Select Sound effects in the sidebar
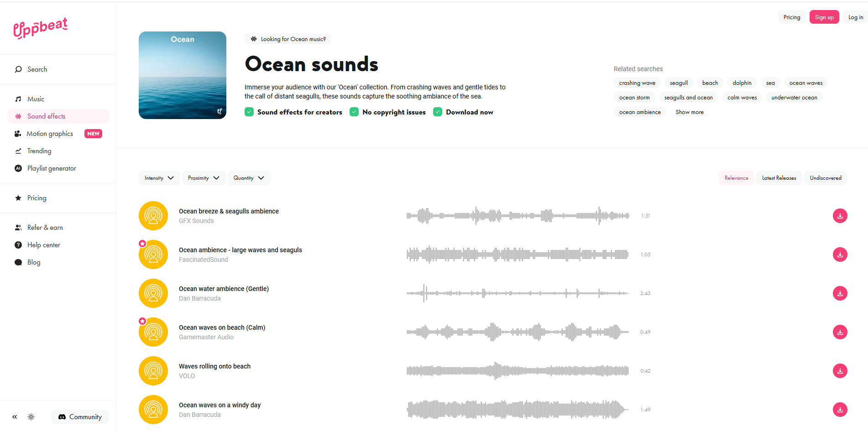Image resolution: width=868 pixels, height=431 pixels. (x=46, y=116)
